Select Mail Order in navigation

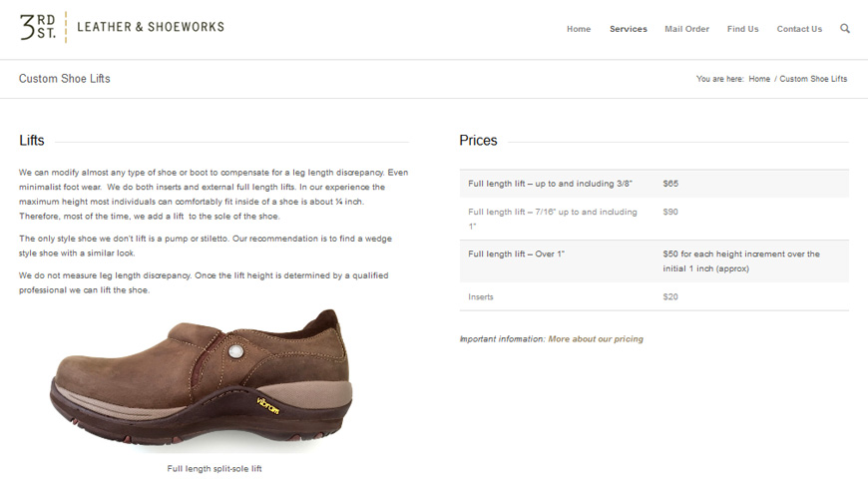click(686, 29)
